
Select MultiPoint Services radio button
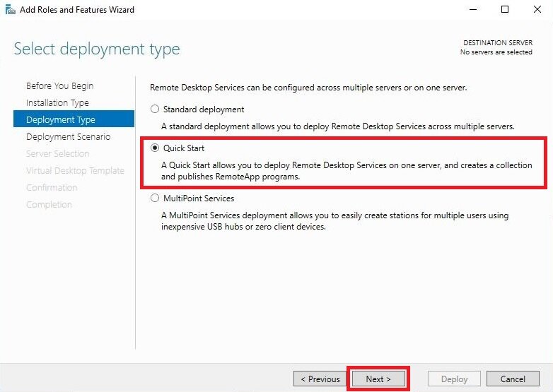point(155,198)
